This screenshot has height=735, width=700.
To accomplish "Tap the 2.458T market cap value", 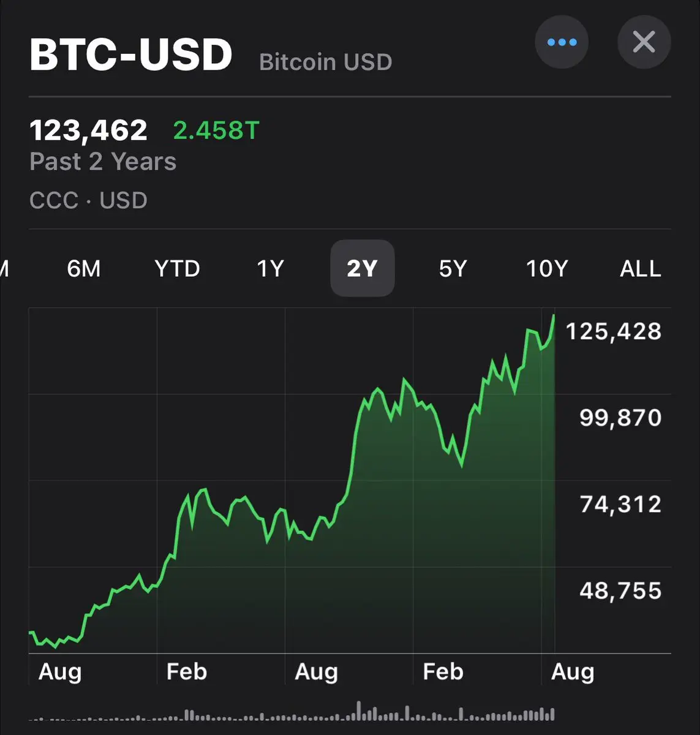I will [217, 130].
